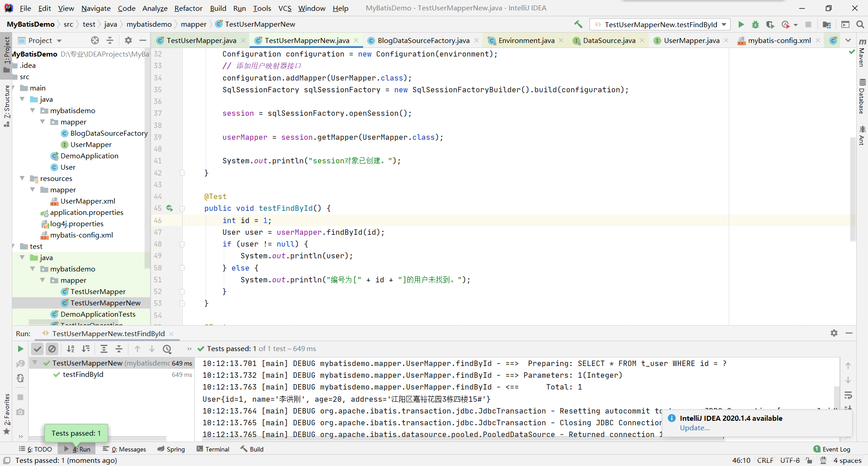868x466 pixels.
Task: Go to previous failed test arrow
Action: point(137,349)
